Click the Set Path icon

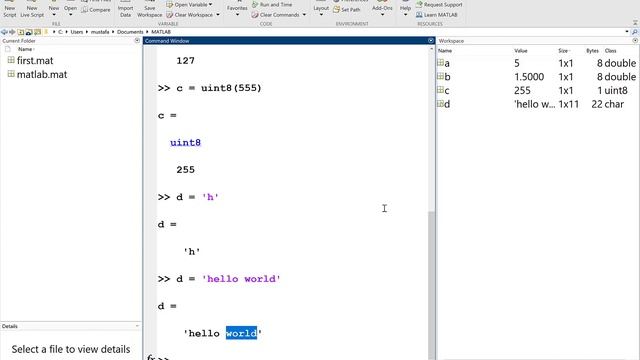point(336,9)
